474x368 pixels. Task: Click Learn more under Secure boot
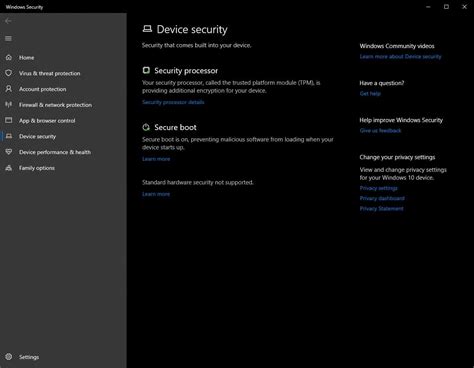point(156,159)
